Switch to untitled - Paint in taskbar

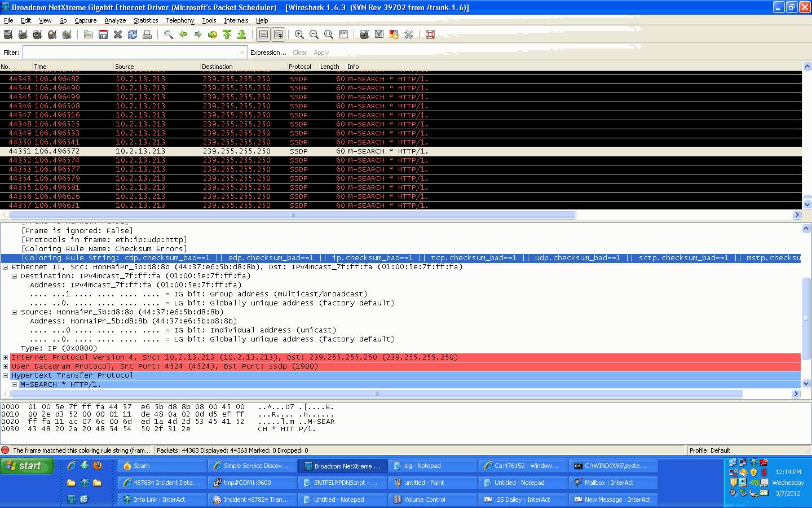pyautogui.click(x=433, y=483)
